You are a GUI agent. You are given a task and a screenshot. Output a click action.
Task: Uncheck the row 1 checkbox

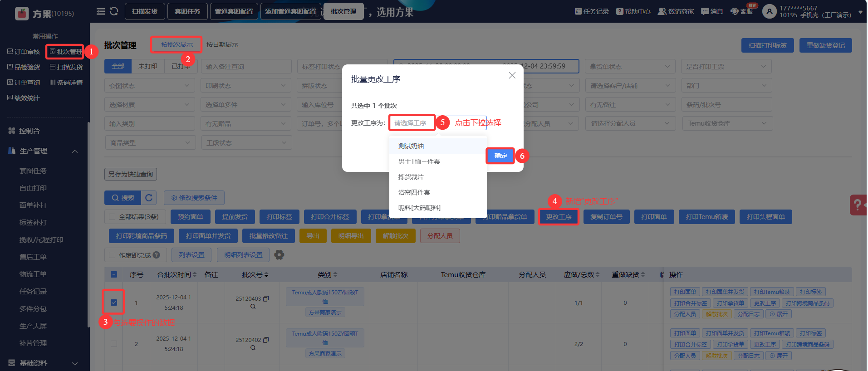(x=114, y=303)
